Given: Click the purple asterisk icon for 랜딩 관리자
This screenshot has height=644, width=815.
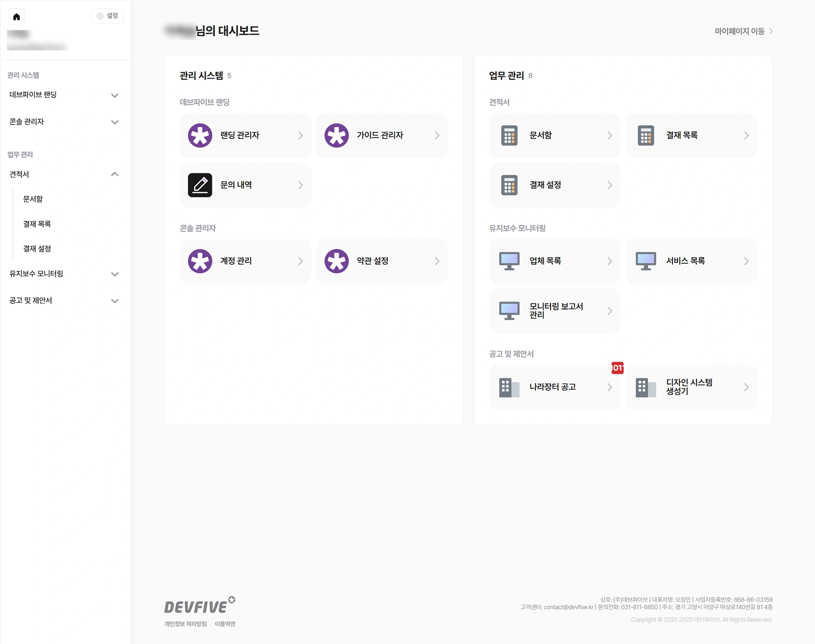Looking at the screenshot, I should pos(200,135).
